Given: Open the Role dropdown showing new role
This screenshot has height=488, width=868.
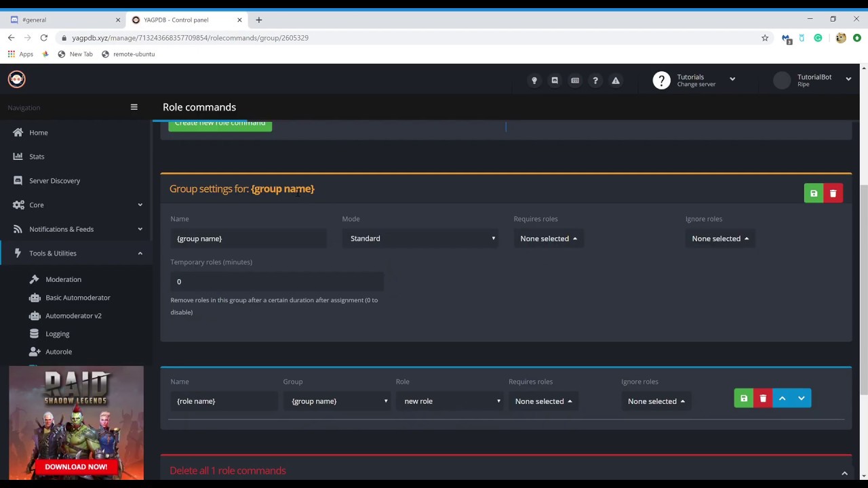Looking at the screenshot, I should click(450, 401).
